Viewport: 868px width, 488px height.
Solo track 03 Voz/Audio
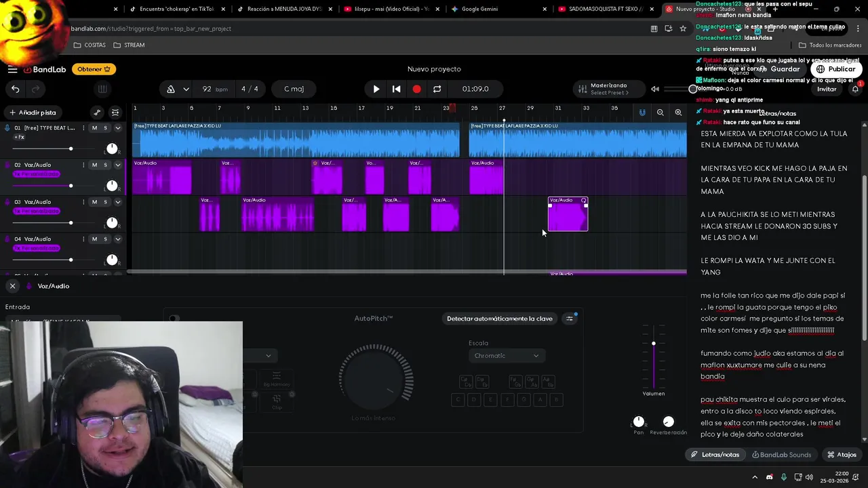pos(105,202)
